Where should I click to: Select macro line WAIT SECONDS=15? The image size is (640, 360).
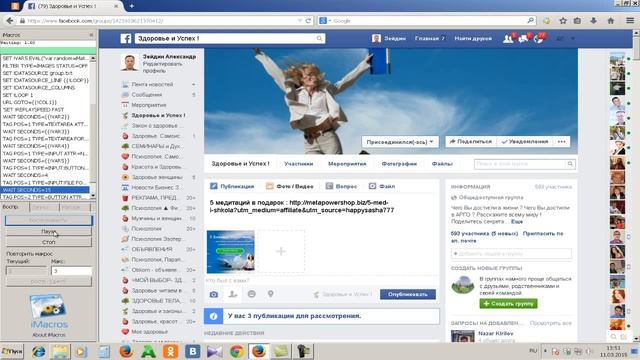click(x=45, y=190)
